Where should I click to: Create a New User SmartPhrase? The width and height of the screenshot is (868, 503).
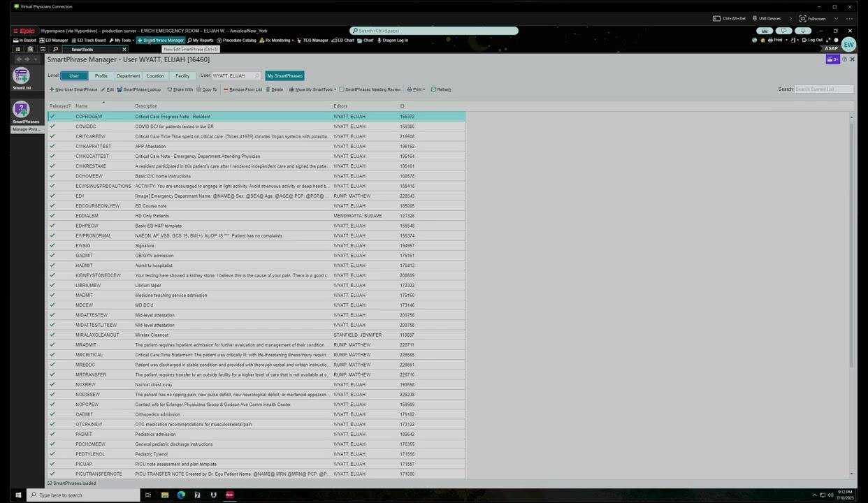tap(73, 89)
